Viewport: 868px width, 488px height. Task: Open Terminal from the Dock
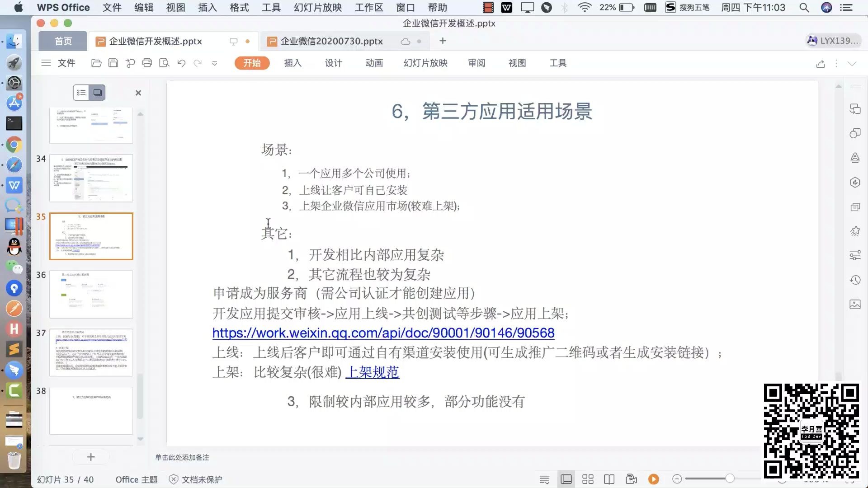point(14,123)
